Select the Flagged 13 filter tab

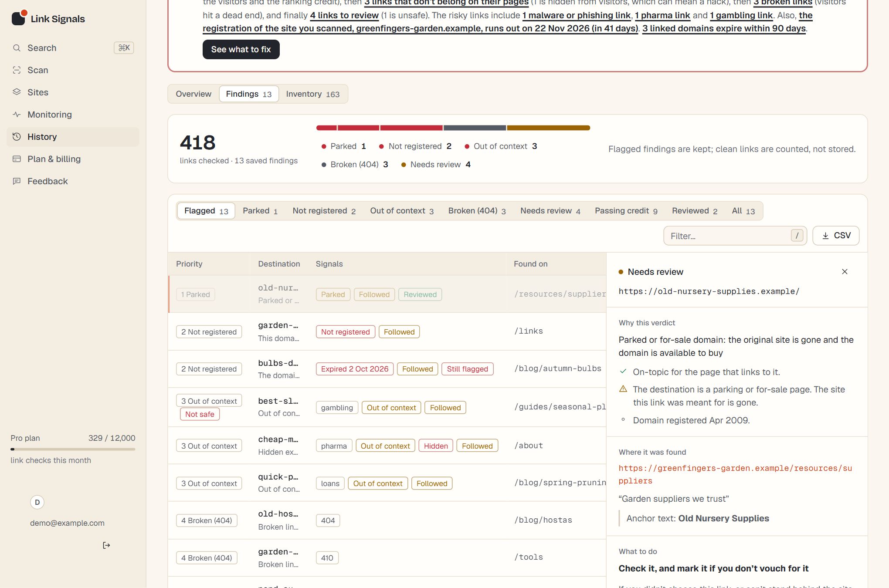[x=206, y=211]
